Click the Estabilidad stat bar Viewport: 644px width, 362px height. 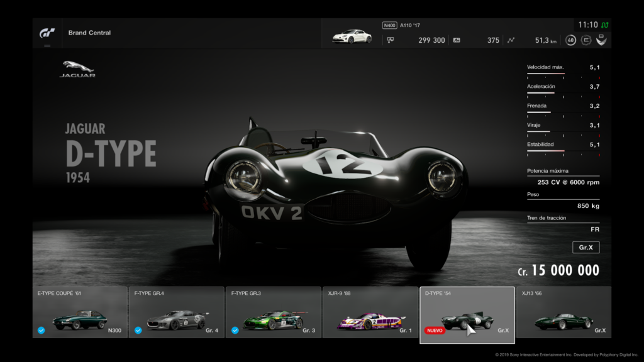(x=563, y=150)
